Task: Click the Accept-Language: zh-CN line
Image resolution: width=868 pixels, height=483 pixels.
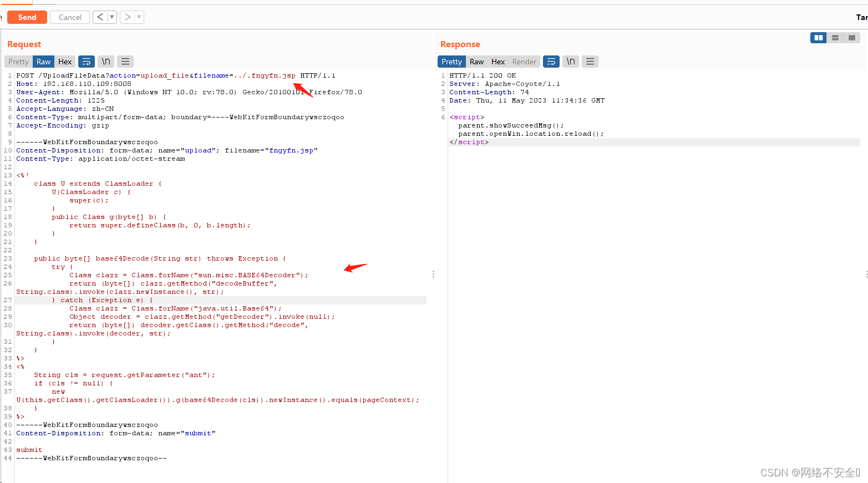Action: 65,109
